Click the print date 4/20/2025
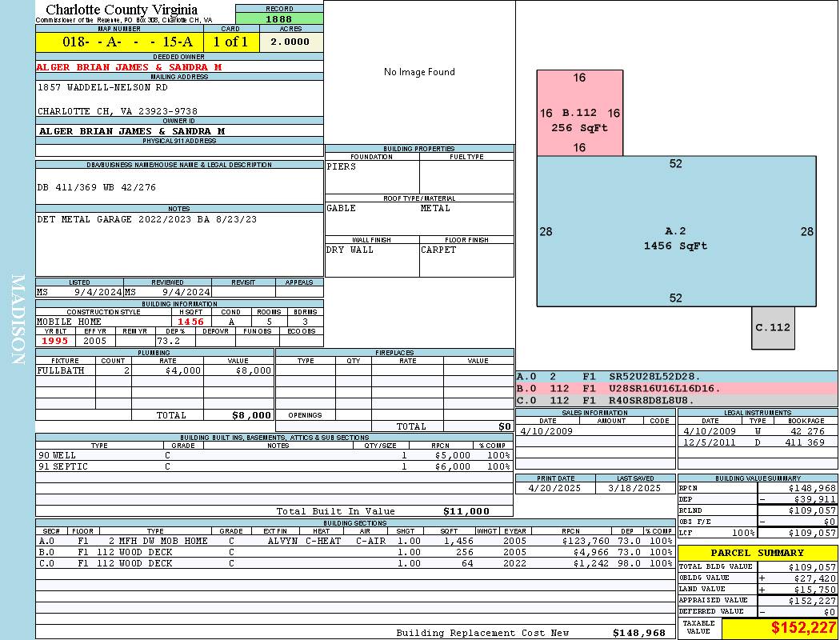 [x=554, y=489]
